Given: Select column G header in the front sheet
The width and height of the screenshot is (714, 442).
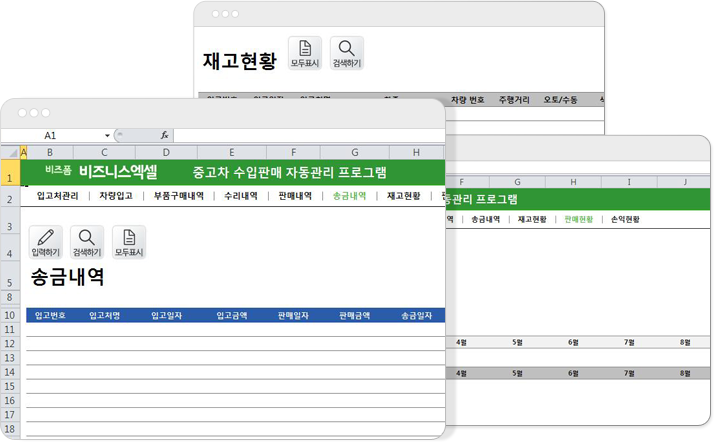Looking at the screenshot, I should [355, 152].
